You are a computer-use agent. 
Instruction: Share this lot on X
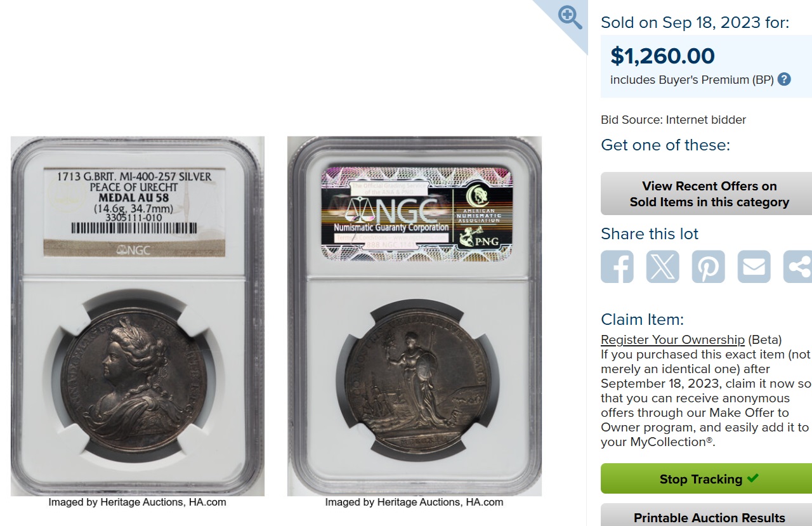coord(663,266)
